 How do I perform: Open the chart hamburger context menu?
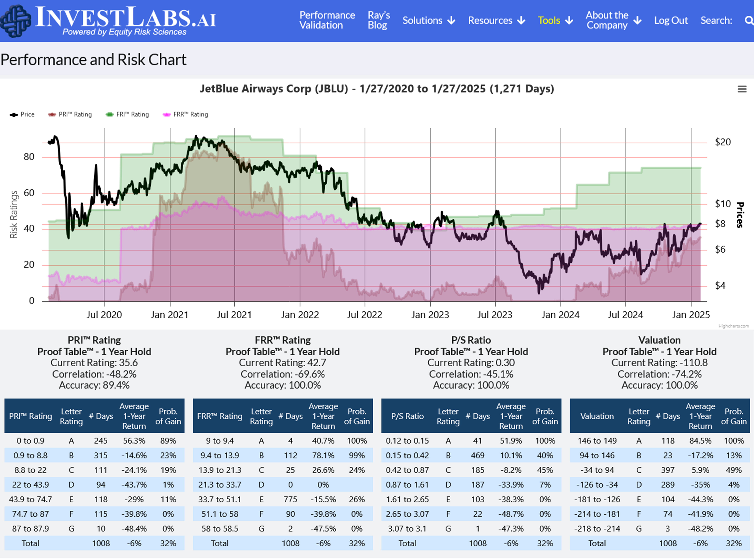[742, 89]
